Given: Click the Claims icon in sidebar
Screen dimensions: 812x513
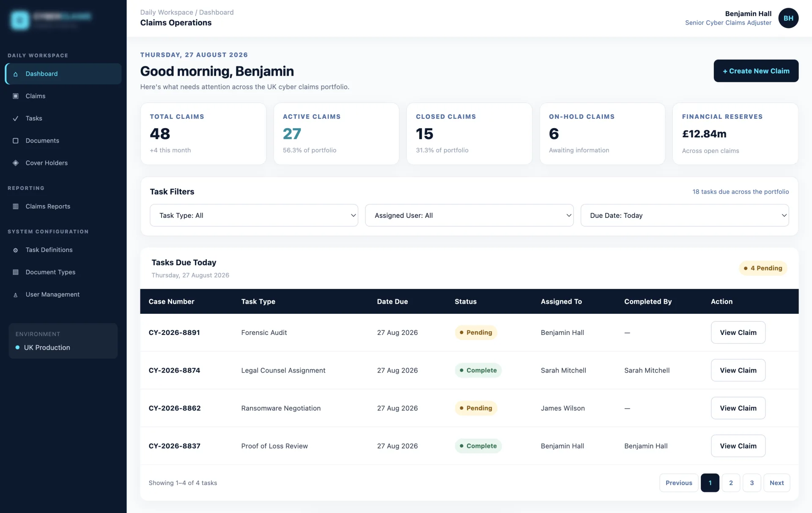Looking at the screenshot, I should (x=16, y=96).
